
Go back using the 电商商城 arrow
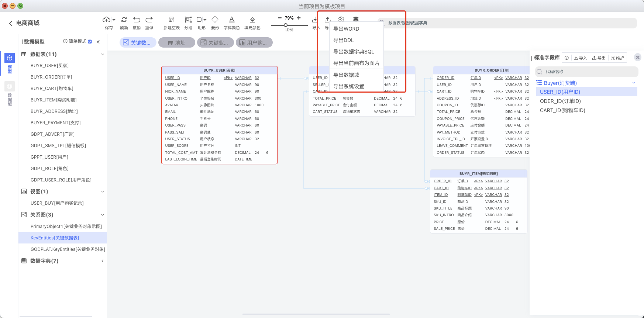tap(11, 23)
